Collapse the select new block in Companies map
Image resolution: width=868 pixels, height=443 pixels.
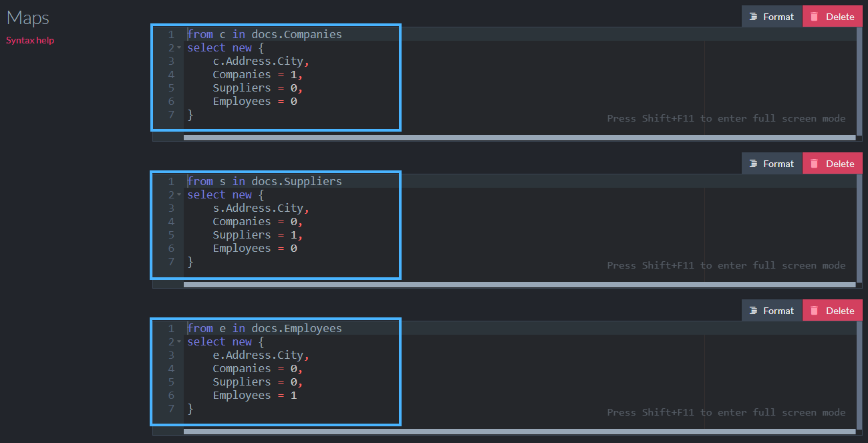point(179,48)
